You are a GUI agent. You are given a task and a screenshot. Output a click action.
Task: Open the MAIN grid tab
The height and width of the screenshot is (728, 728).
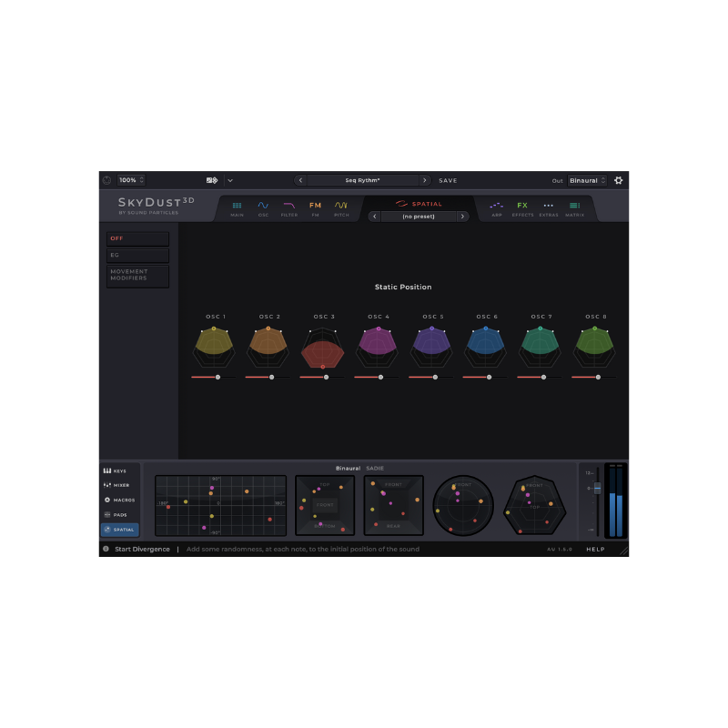(x=237, y=209)
